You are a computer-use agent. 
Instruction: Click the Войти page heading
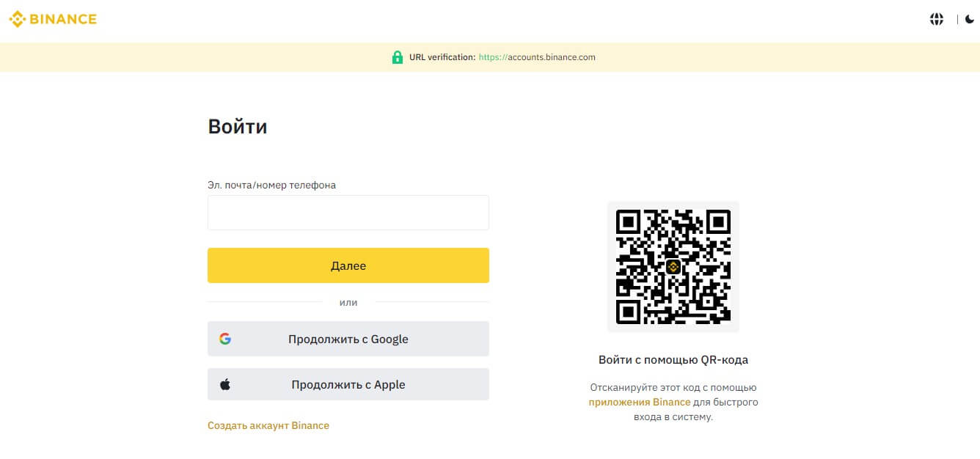(x=237, y=127)
